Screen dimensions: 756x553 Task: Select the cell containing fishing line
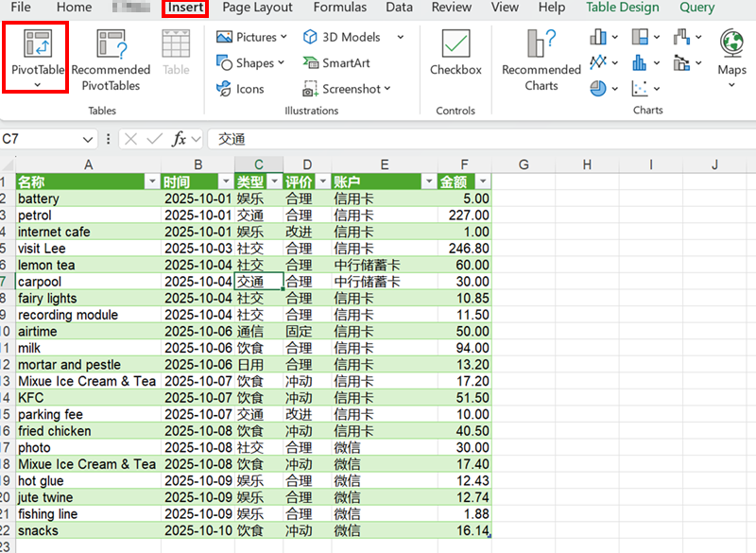point(88,514)
